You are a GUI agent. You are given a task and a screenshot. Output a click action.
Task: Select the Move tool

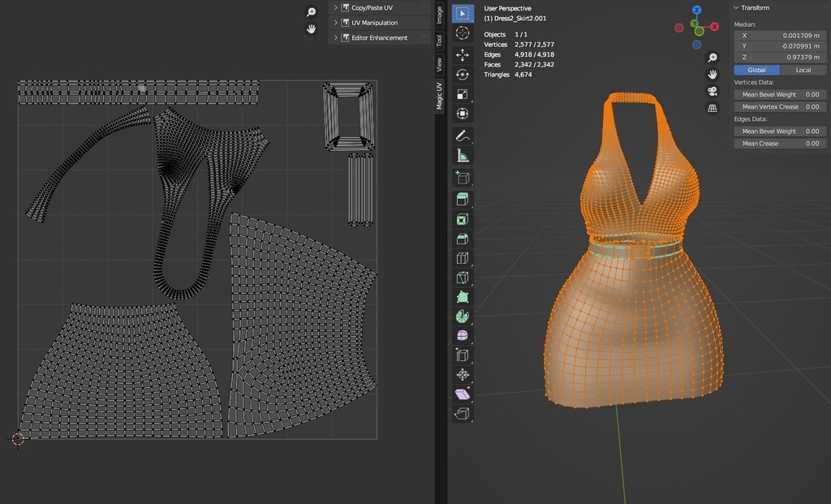click(461, 54)
